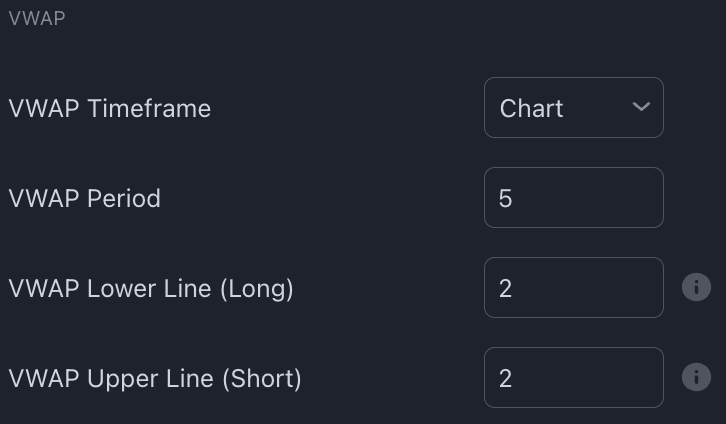Expand the timeframe options list showing Chart
Image resolution: width=726 pixels, height=424 pixels.
coord(573,108)
